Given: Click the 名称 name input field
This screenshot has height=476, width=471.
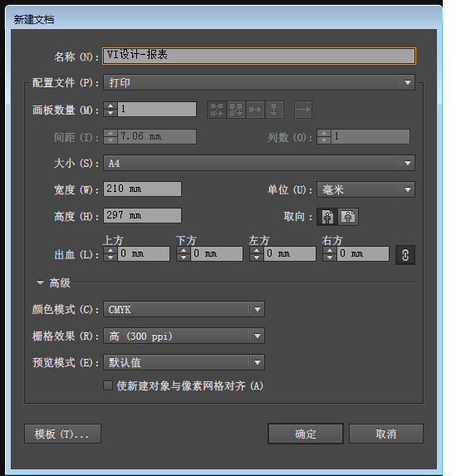Looking at the screenshot, I should tap(259, 56).
